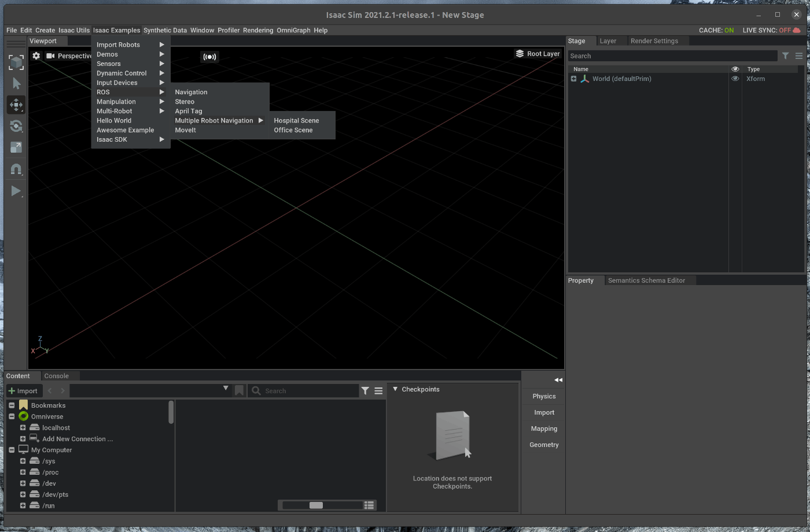Click the Content browser search field
810x532 pixels.
(x=304, y=391)
